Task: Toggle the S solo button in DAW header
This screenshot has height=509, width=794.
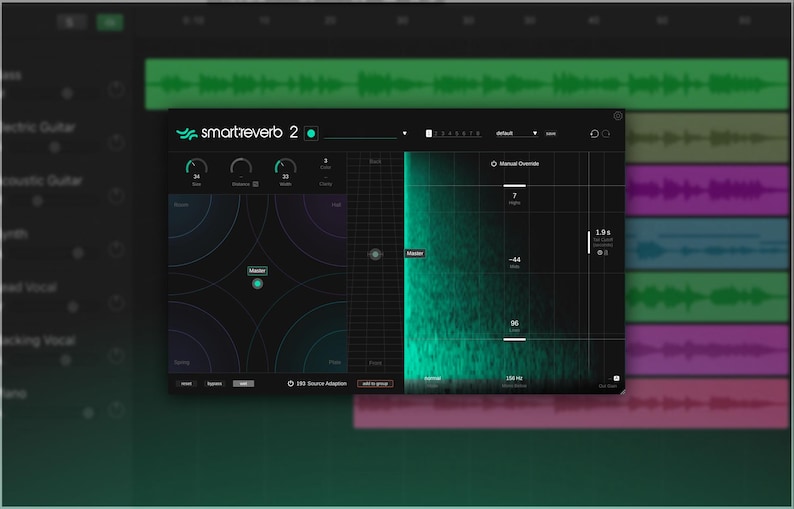Action: [x=72, y=22]
